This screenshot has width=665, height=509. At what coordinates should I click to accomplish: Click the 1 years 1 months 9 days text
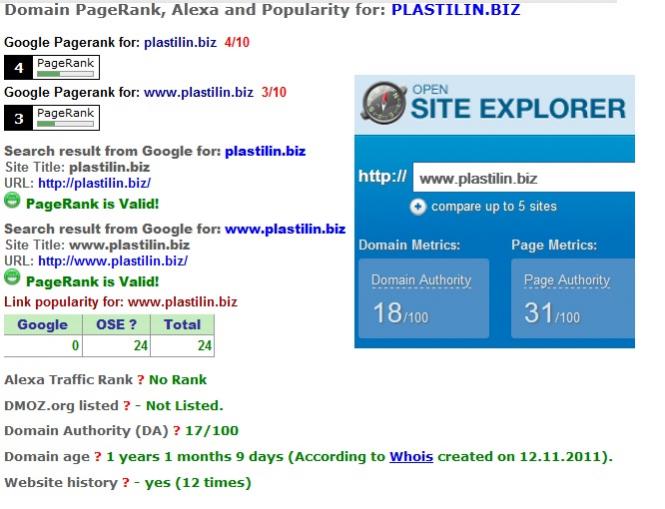coord(195,457)
